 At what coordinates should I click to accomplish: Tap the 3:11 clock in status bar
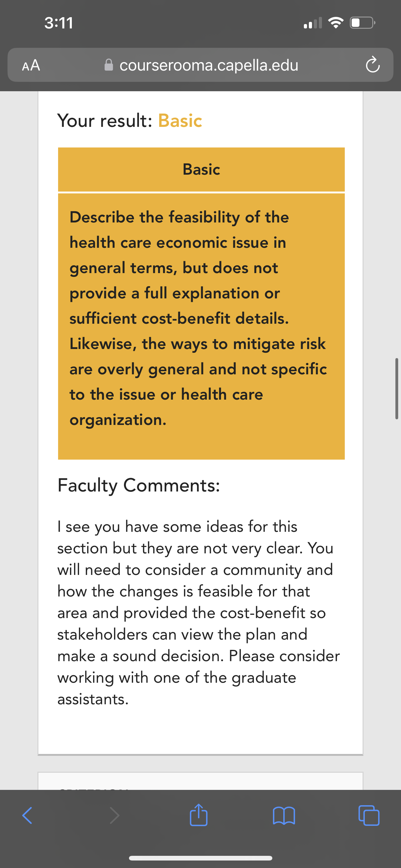point(59,23)
